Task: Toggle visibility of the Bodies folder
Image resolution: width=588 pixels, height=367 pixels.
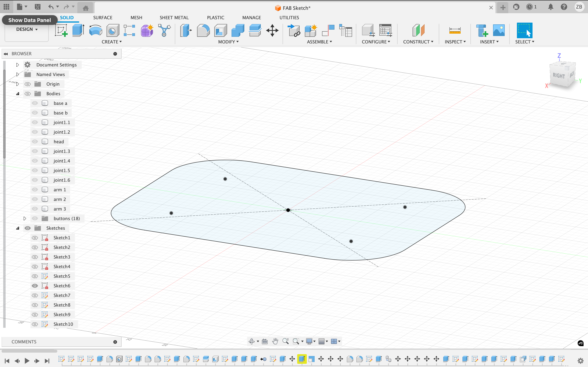Action: pos(28,94)
